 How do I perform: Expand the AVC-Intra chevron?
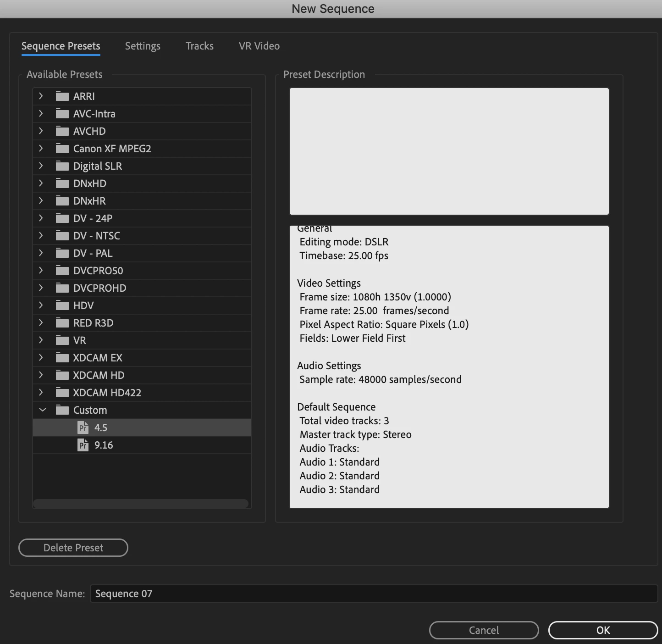coord(41,113)
